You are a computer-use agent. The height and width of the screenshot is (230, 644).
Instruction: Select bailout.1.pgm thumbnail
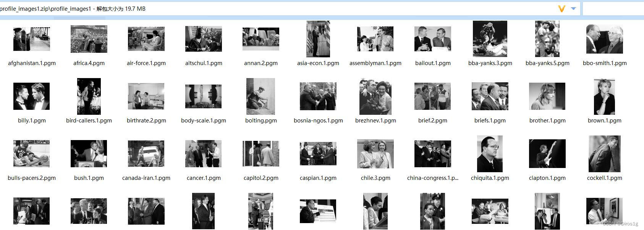click(x=433, y=39)
